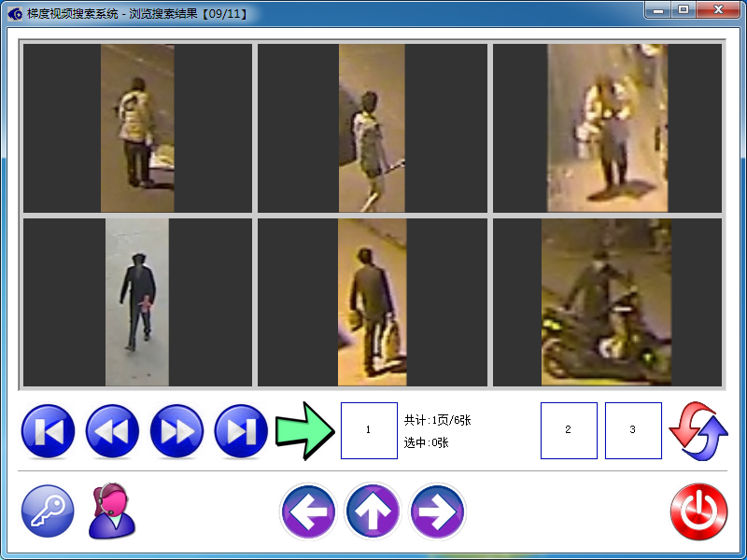Click the operator with headset icon
This screenshot has height=560, width=747.
pos(112,511)
